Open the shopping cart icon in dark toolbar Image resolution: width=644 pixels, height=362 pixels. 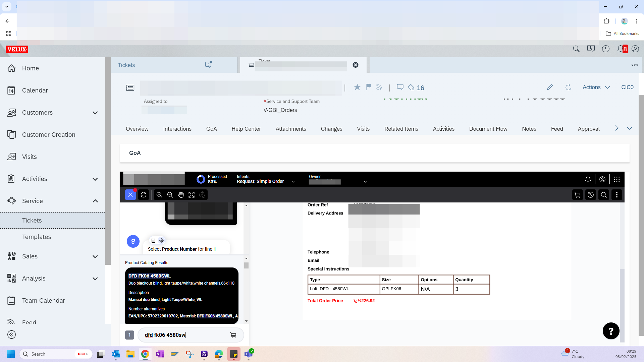pyautogui.click(x=577, y=195)
